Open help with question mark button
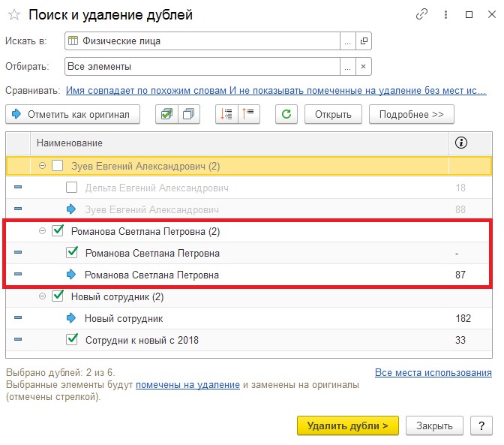The image size is (504, 445). [481, 425]
